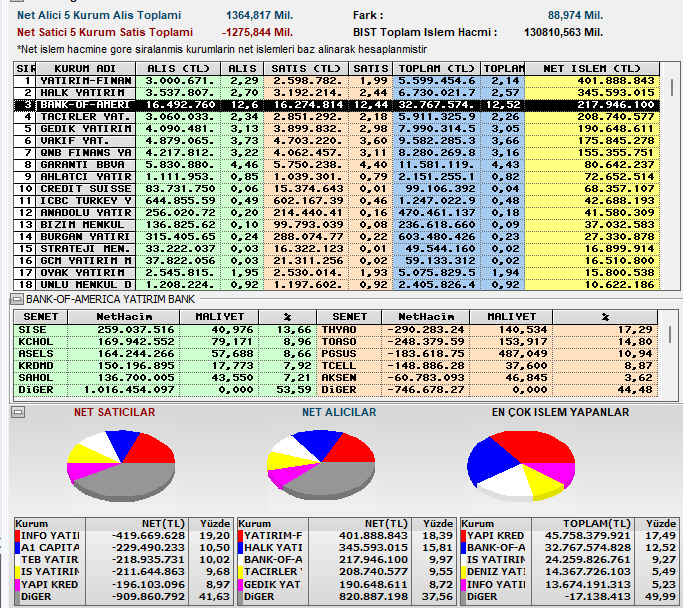Select the AHLATCI YATIR row
This screenshot has width=683, height=608.
click(x=336, y=177)
